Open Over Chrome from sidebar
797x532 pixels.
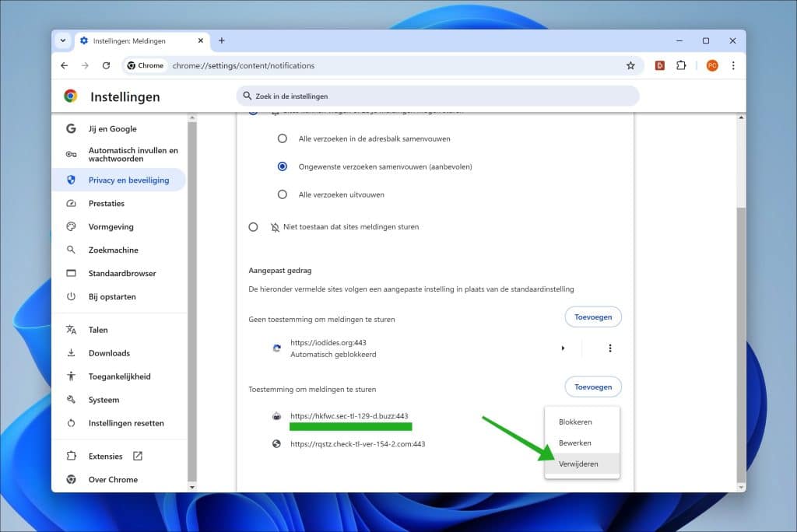click(119, 479)
